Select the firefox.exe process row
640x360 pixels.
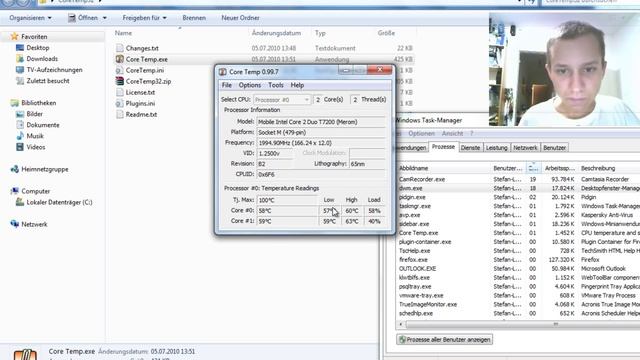[518, 260]
